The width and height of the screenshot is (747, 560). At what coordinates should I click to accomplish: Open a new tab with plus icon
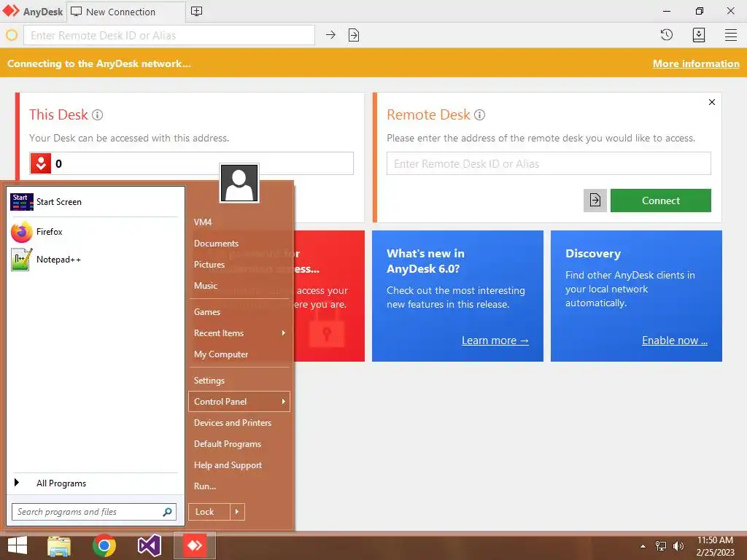click(196, 12)
